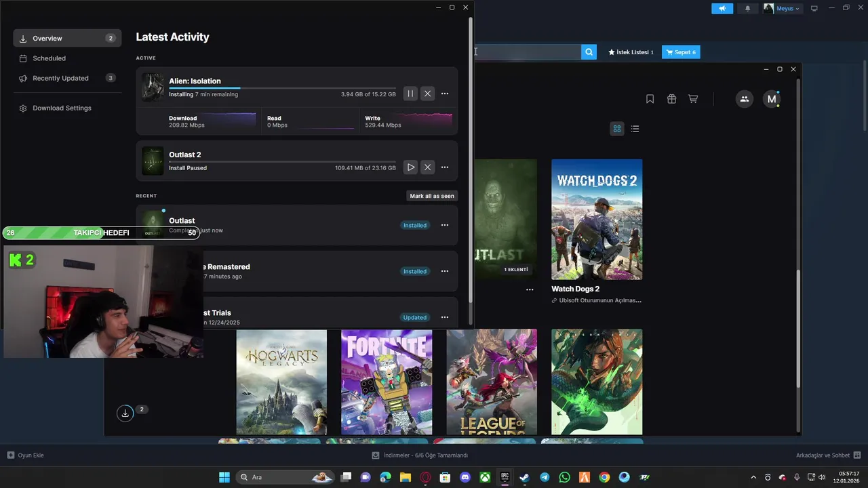
Task: Click Alien: Isolation install progress bar
Action: (x=282, y=88)
